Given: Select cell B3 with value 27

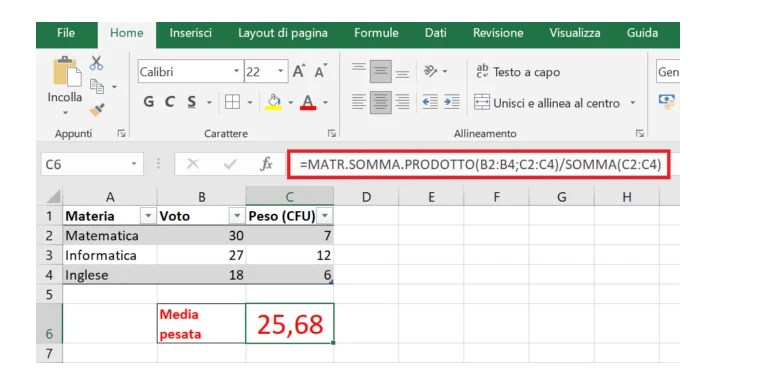Looking at the screenshot, I should (x=201, y=255).
